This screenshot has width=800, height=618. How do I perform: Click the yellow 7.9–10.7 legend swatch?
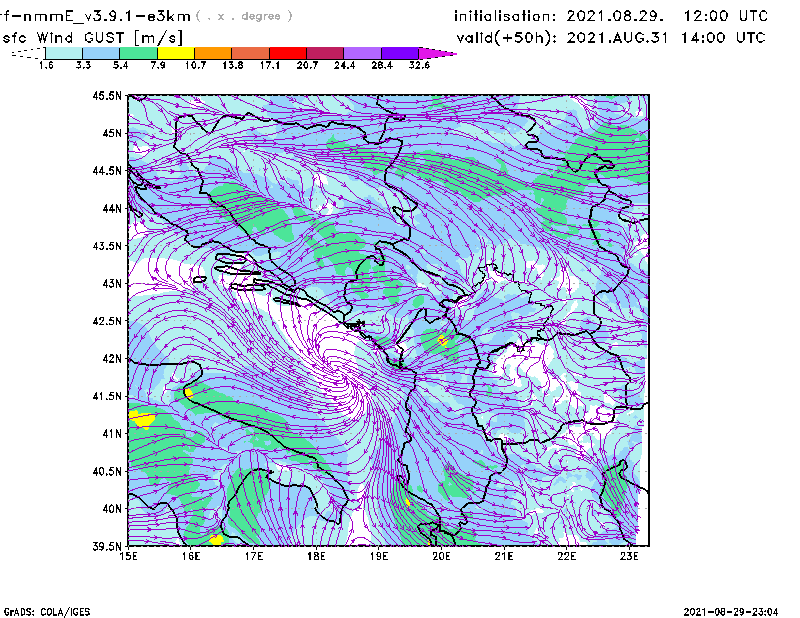pyautogui.click(x=176, y=53)
